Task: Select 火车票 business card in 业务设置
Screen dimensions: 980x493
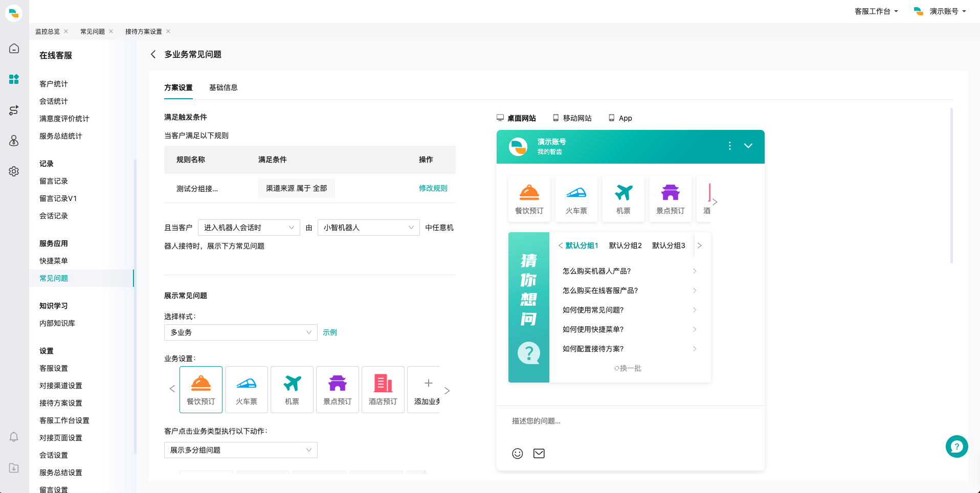Action: tap(247, 390)
